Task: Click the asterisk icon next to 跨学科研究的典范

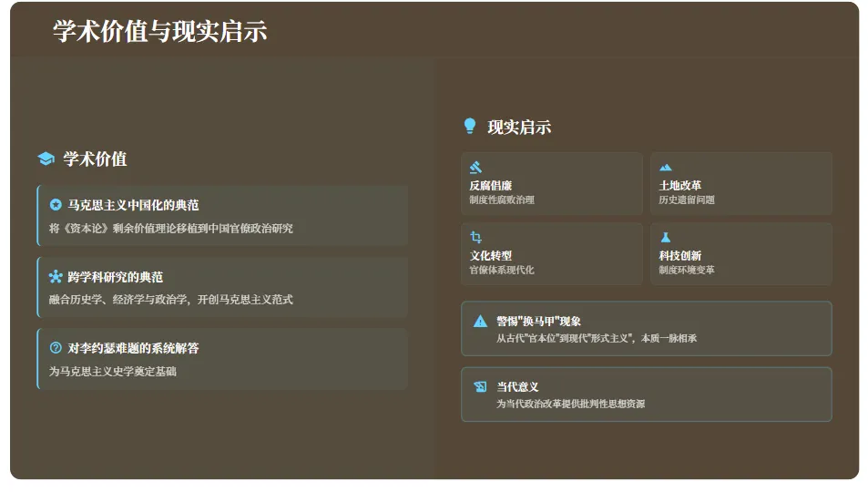Action: pyautogui.click(x=56, y=276)
